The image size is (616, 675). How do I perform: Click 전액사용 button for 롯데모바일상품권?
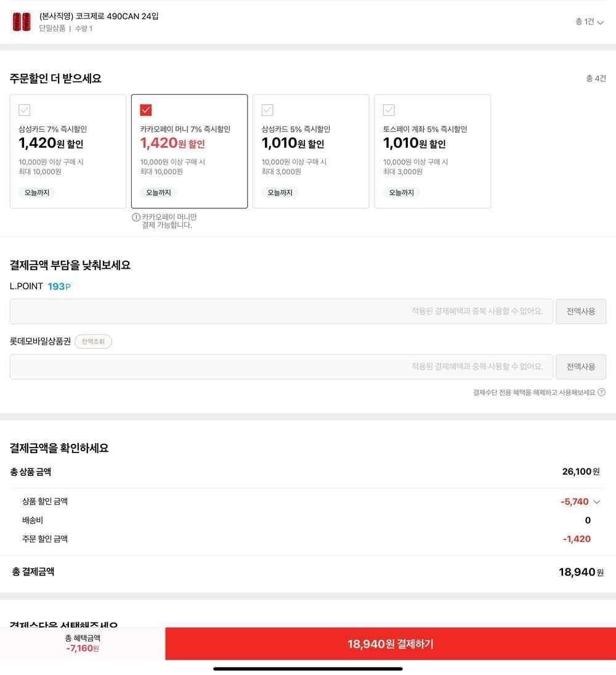pyautogui.click(x=581, y=367)
